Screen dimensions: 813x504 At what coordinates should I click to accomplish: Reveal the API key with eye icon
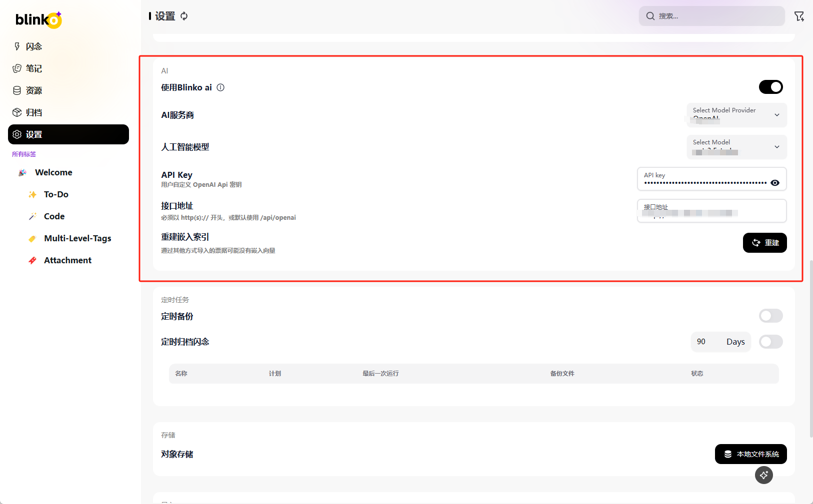click(x=775, y=183)
